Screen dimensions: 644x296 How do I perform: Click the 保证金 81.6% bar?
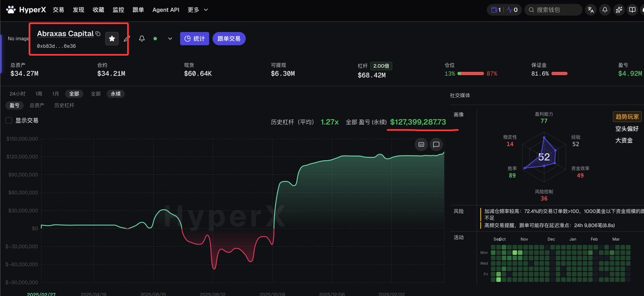pos(559,73)
